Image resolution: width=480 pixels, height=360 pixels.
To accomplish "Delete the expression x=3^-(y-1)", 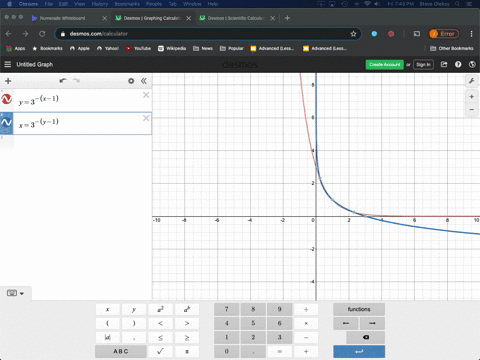I will (x=146, y=118).
